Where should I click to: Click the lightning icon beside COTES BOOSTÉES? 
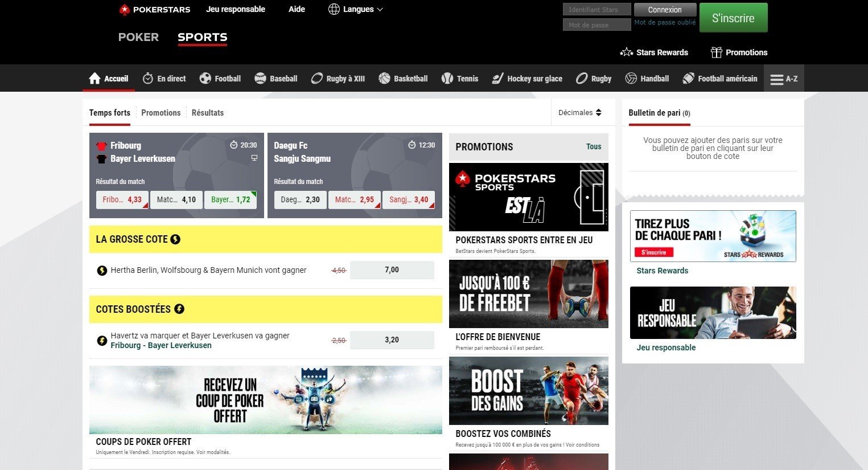tap(179, 309)
